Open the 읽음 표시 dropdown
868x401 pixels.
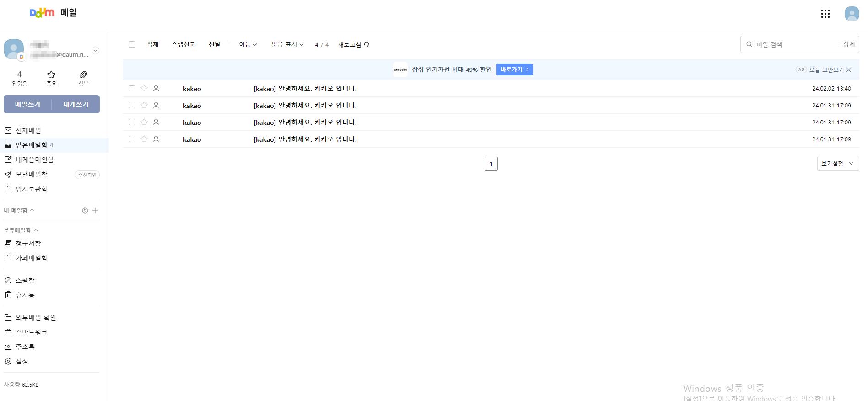[x=287, y=44]
